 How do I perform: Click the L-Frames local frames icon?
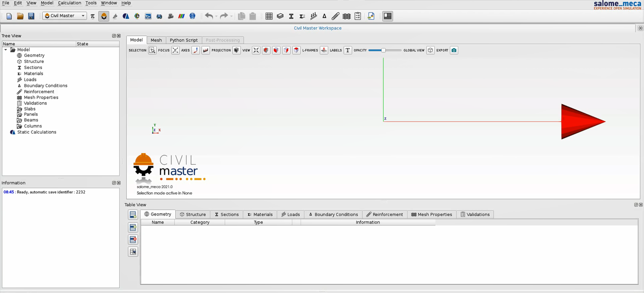(x=324, y=50)
